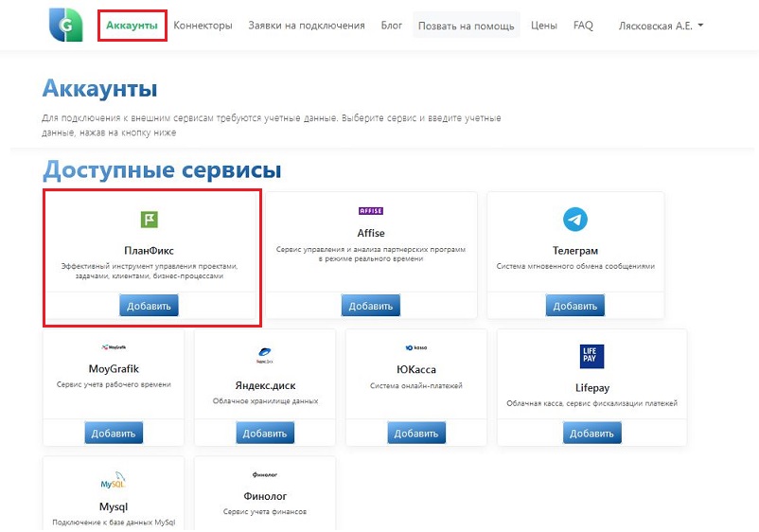Click the Яндекс.диск logo icon
The height and width of the screenshot is (532, 759).
(x=265, y=355)
